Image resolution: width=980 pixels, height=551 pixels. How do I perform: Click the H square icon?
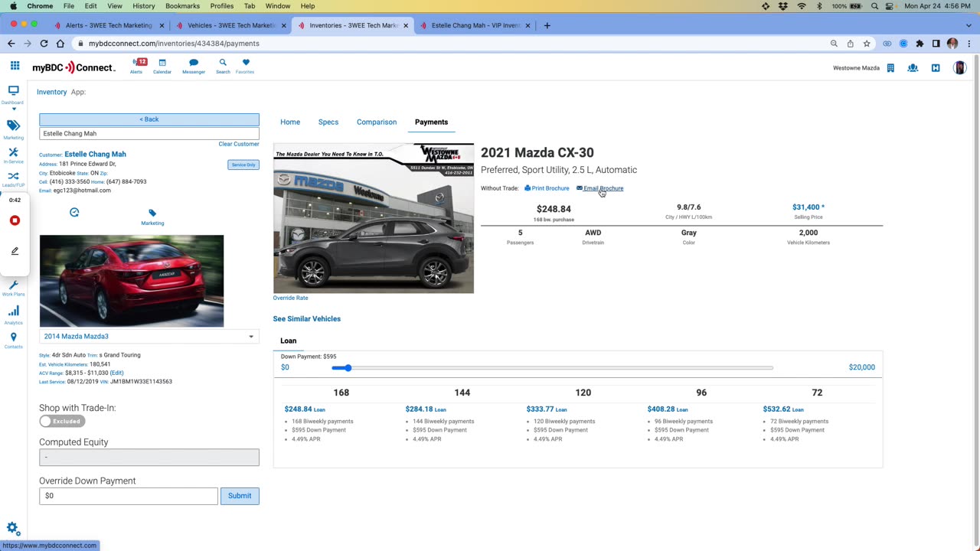(936, 68)
